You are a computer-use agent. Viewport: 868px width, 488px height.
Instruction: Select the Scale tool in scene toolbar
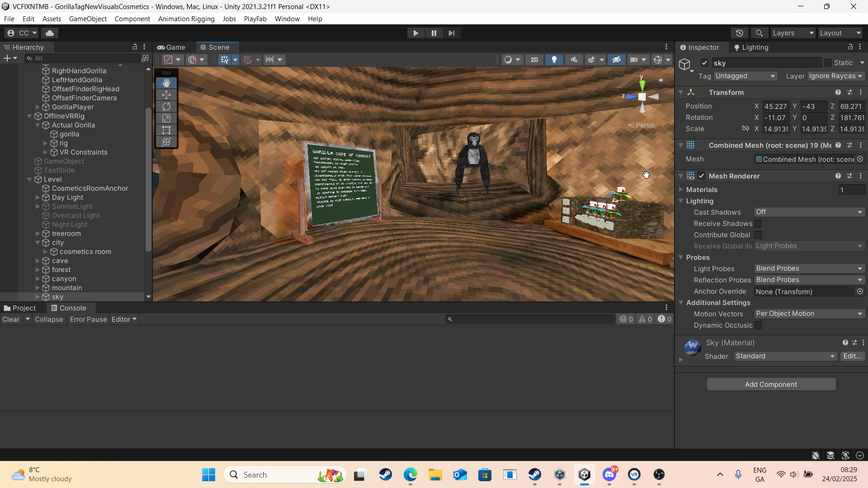pos(166,118)
